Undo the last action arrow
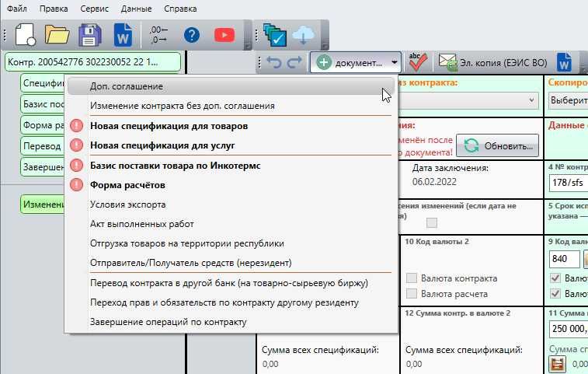Screen dimensions: 588x374 273,62
